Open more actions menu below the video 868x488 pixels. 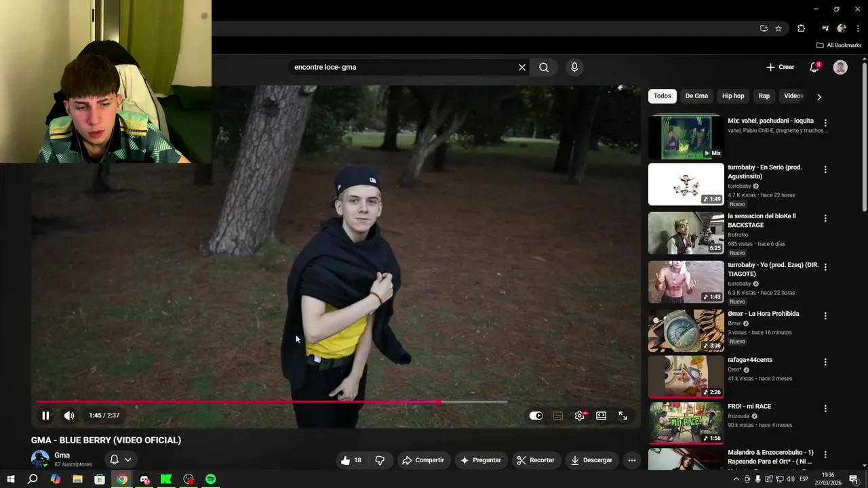(x=632, y=460)
